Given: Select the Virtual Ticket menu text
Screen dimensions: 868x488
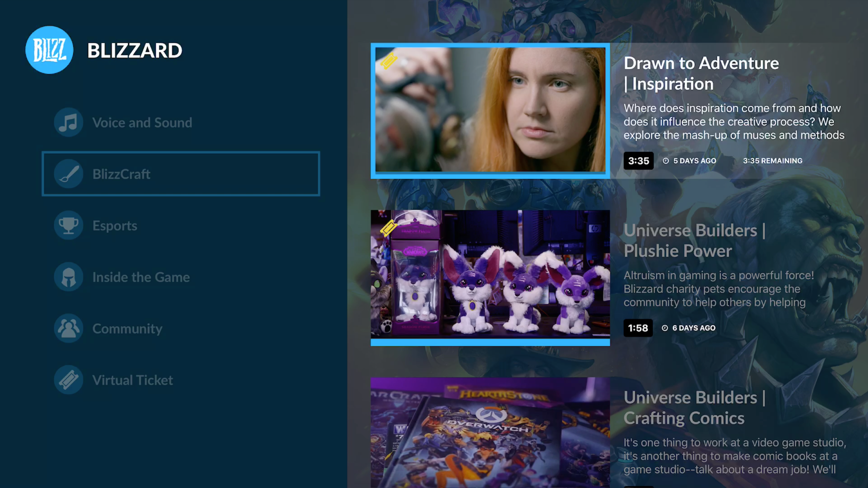Looking at the screenshot, I should [x=133, y=380].
